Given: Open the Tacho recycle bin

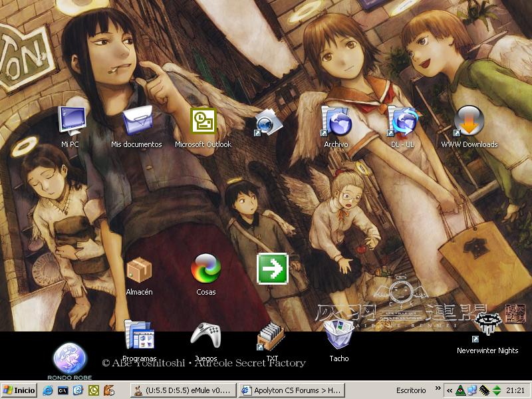Looking at the screenshot, I should click(338, 334).
